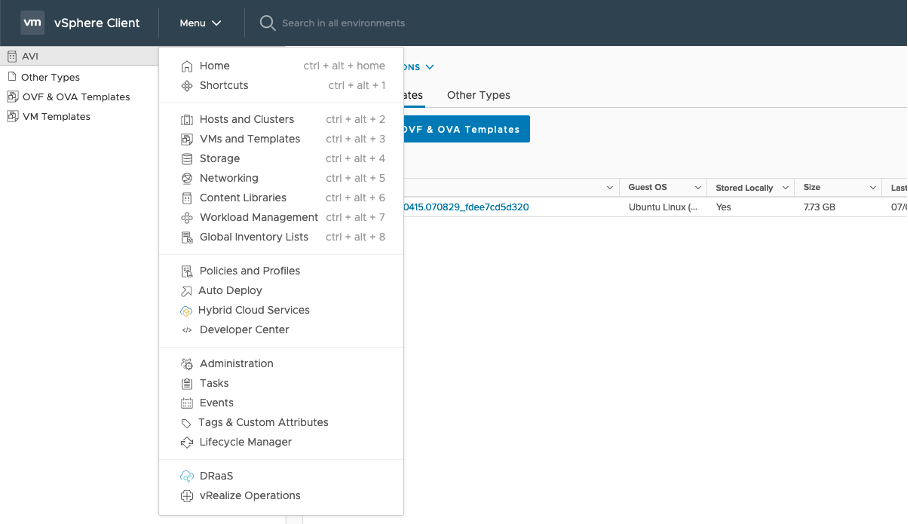
Task: Click the Policies and Profiles icon
Action: coord(186,271)
